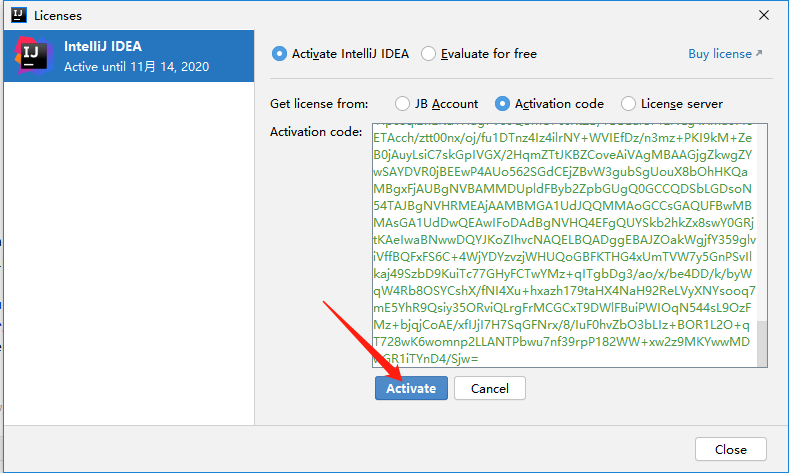Image resolution: width=789 pixels, height=473 pixels.
Task: Click the 'Get license from:' label
Action: coord(319,104)
